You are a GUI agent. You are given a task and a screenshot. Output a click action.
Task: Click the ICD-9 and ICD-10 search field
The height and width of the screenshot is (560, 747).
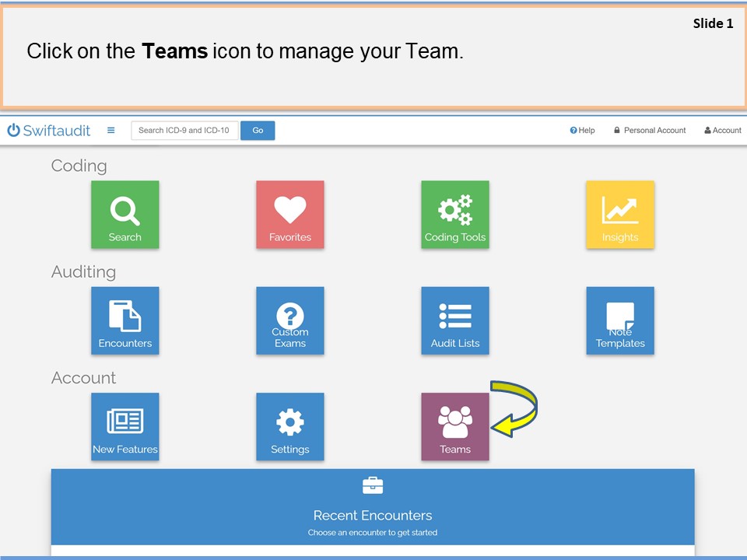184,131
